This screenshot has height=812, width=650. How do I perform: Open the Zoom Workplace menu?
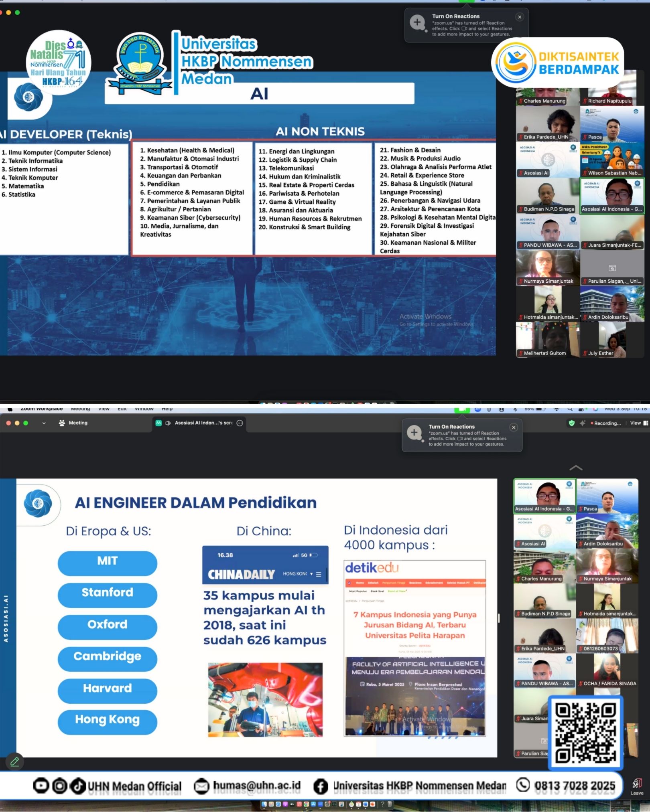pos(41,409)
